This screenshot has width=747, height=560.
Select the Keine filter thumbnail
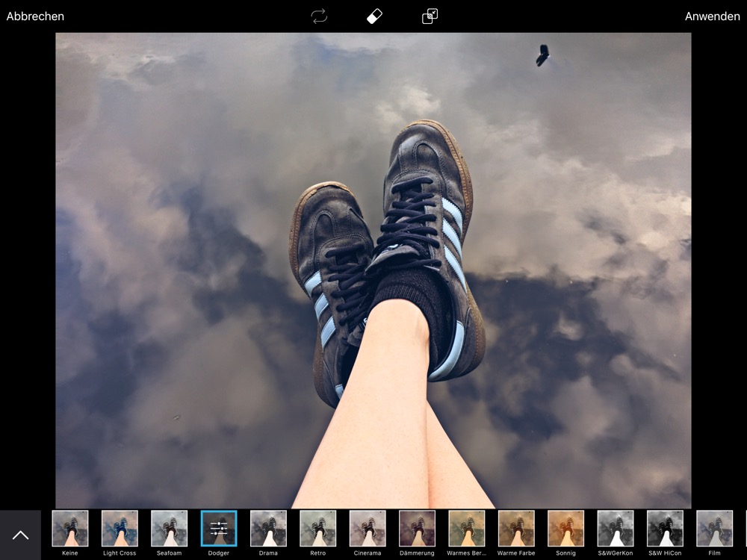point(70,529)
